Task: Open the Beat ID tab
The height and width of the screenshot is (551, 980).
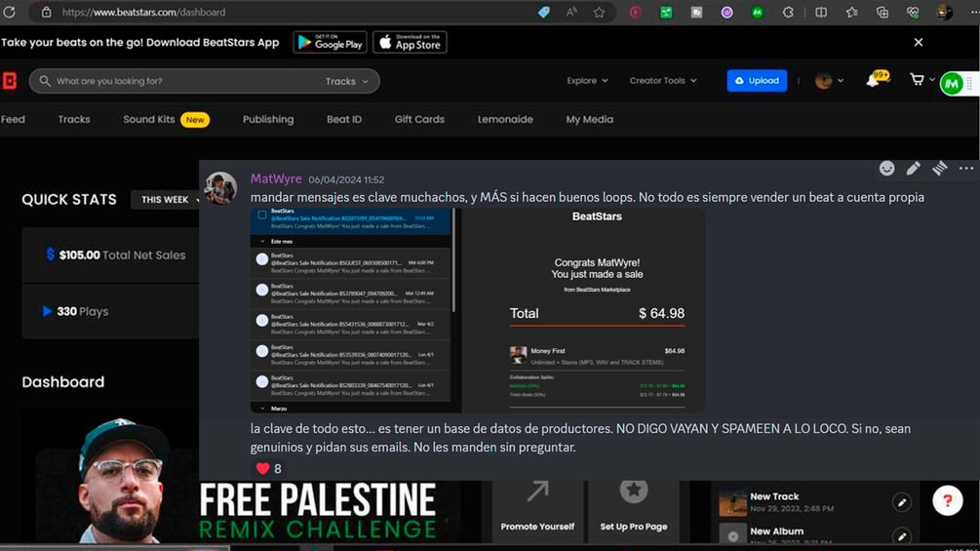Action: (x=344, y=119)
